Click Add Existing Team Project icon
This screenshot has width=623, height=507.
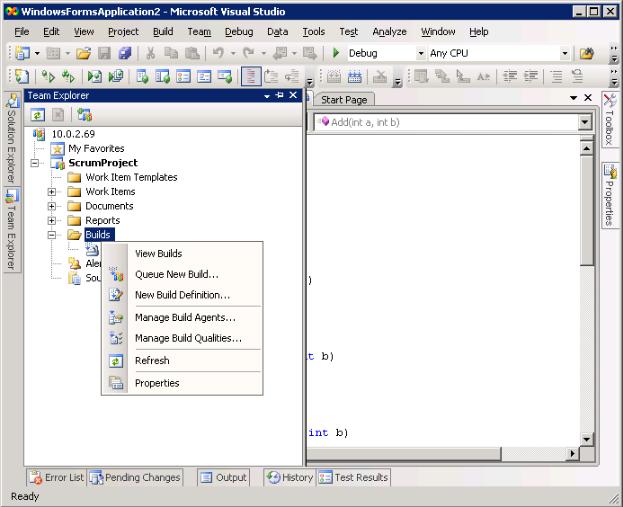tap(84, 115)
